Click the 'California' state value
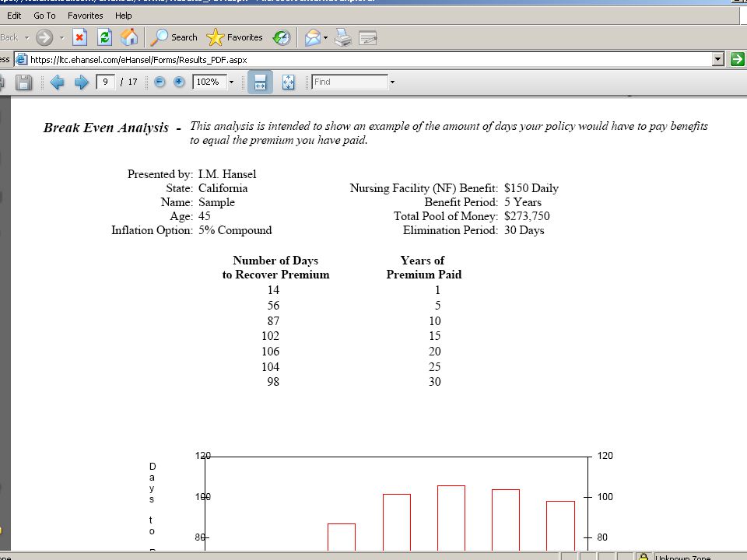747x560 pixels. 223,188
